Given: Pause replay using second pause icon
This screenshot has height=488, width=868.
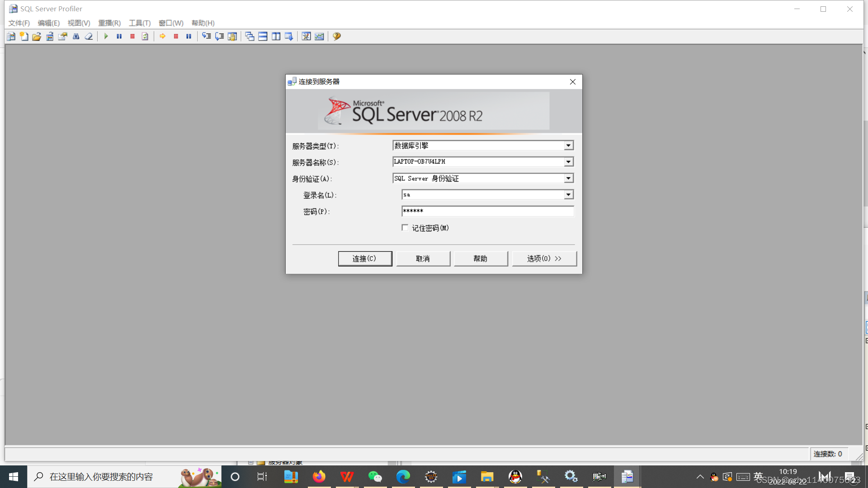Looking at the screenshot, I should (189, 37).
